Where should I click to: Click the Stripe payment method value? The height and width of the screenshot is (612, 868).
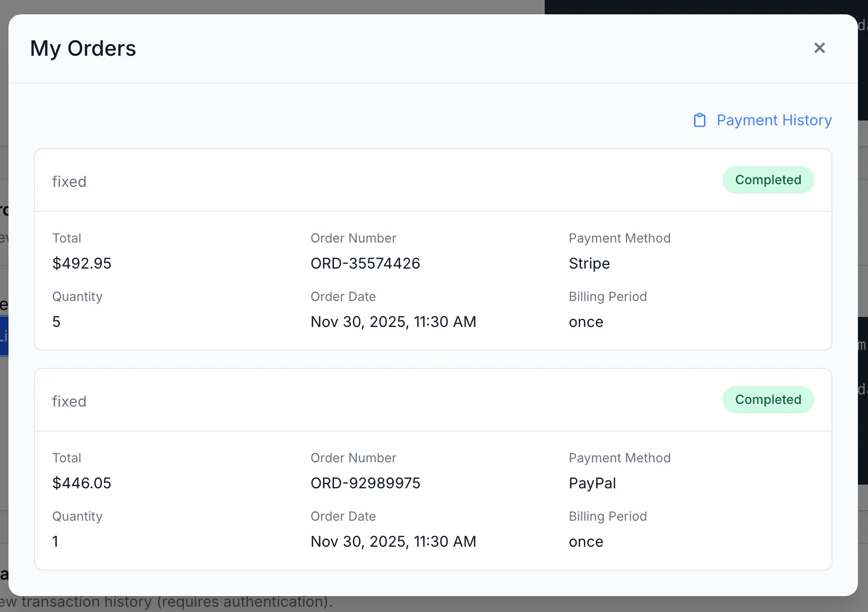tap(589, 263)
